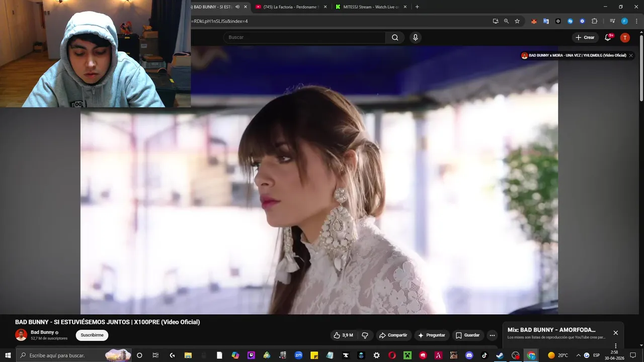The image size is (644, 362).
Task: Bookmark this page with the star
Action: 517,21
